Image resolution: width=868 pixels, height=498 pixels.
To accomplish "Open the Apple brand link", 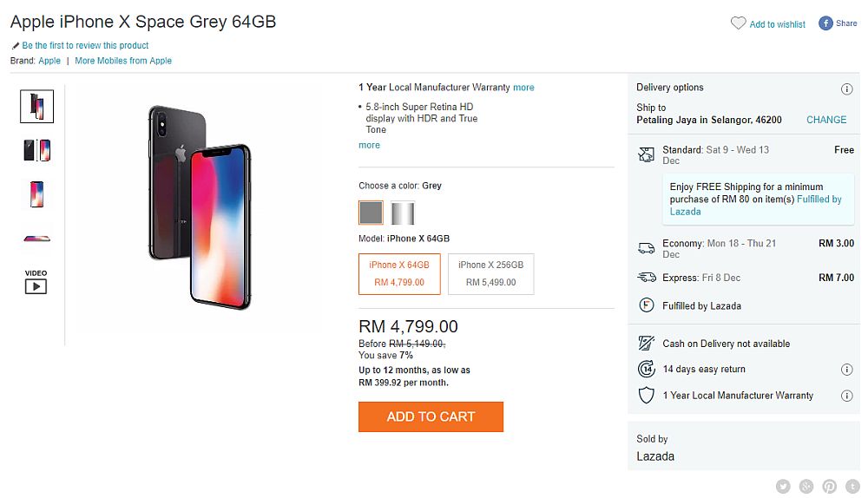I will pos(49,61).
